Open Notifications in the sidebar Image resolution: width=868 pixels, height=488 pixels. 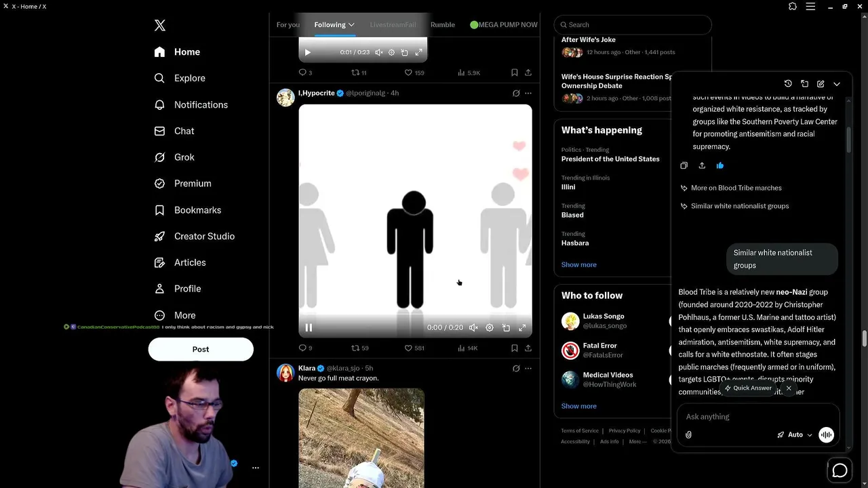(191, 104)
